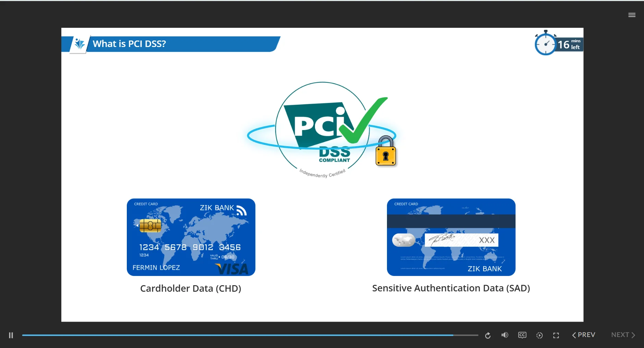Advance with the NEXT button
This screenshot has width=644, height=348.
[623, 335]
